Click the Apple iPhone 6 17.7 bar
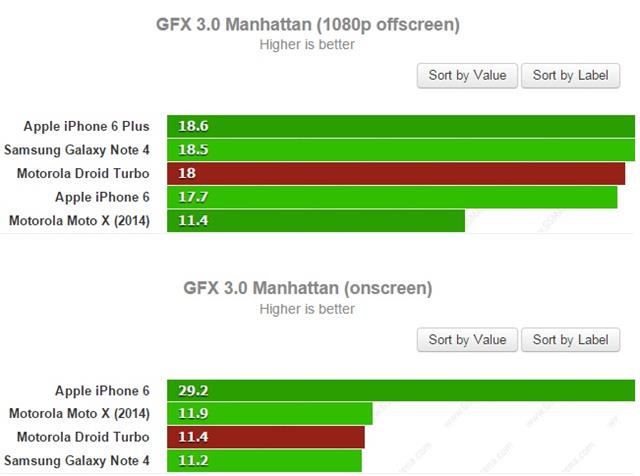This screenshot has width=640, height=476. tap(392, 197)
